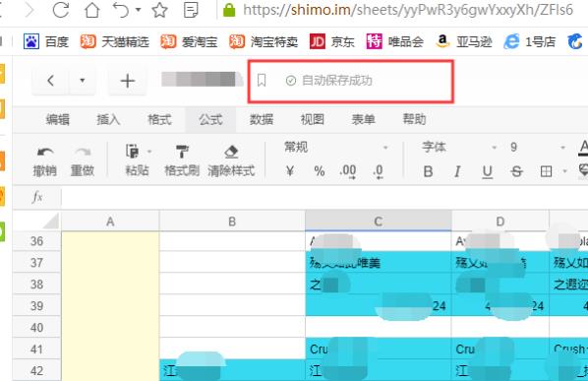Expand the borders options arrow
The width and height of the screenshot is (588, 381).
pyautogui.click(x=564, y=172)
